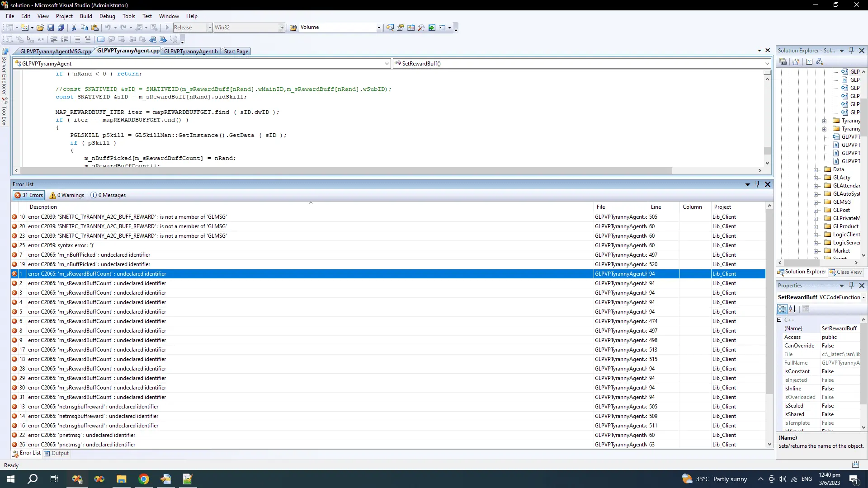Image resolution: width=868 pixels, height=488 pixels.
Task: Click the Paste clipboard icon
Action: click(x=95, y=28)
